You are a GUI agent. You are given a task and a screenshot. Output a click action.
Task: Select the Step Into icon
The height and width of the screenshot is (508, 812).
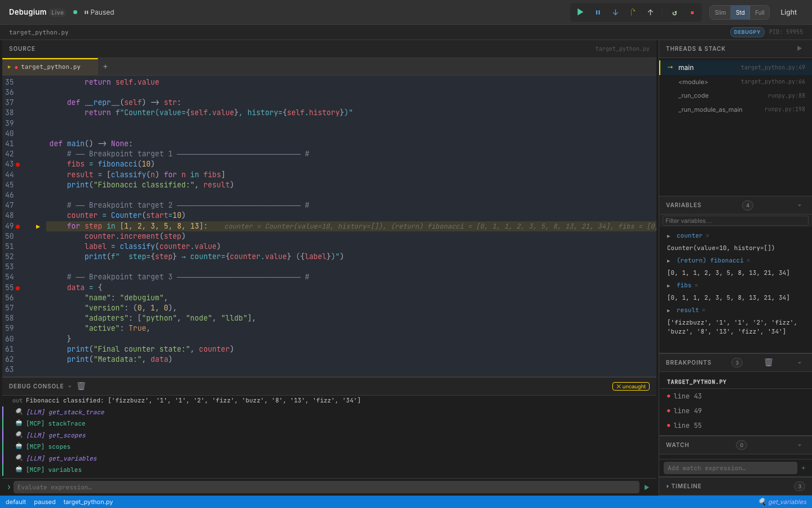click(x=615, y=12)
